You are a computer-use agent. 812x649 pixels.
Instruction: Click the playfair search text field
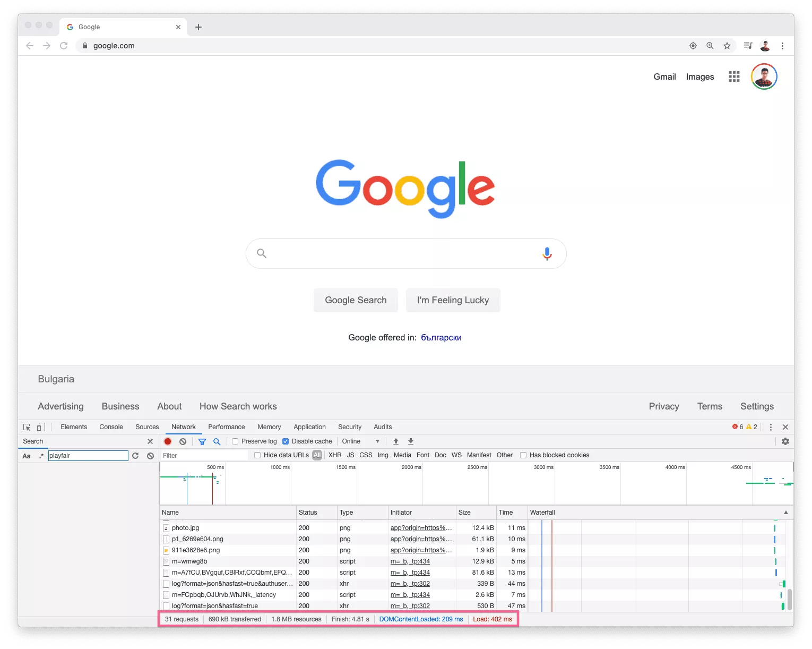pyautogui.click(x=88, y=456)
